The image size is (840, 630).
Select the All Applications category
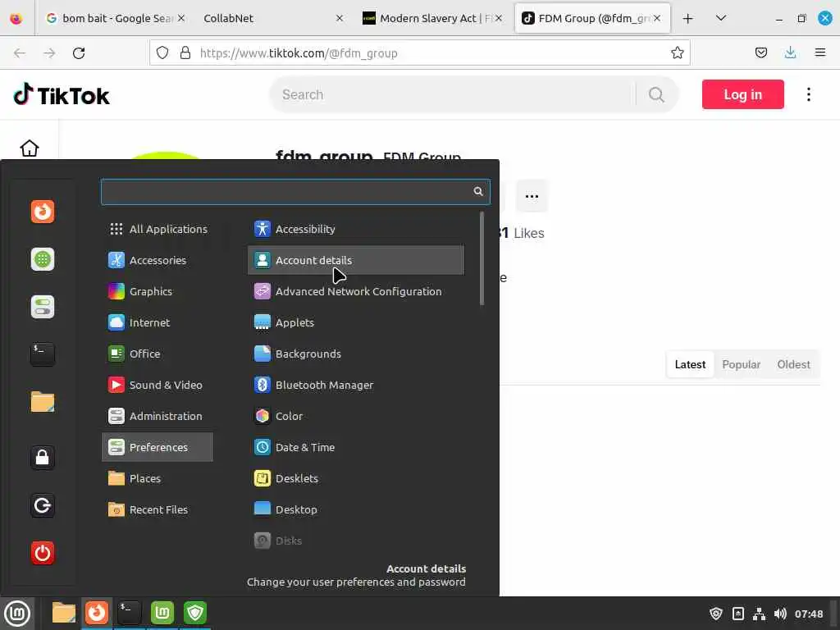click(x=157, y=229)
